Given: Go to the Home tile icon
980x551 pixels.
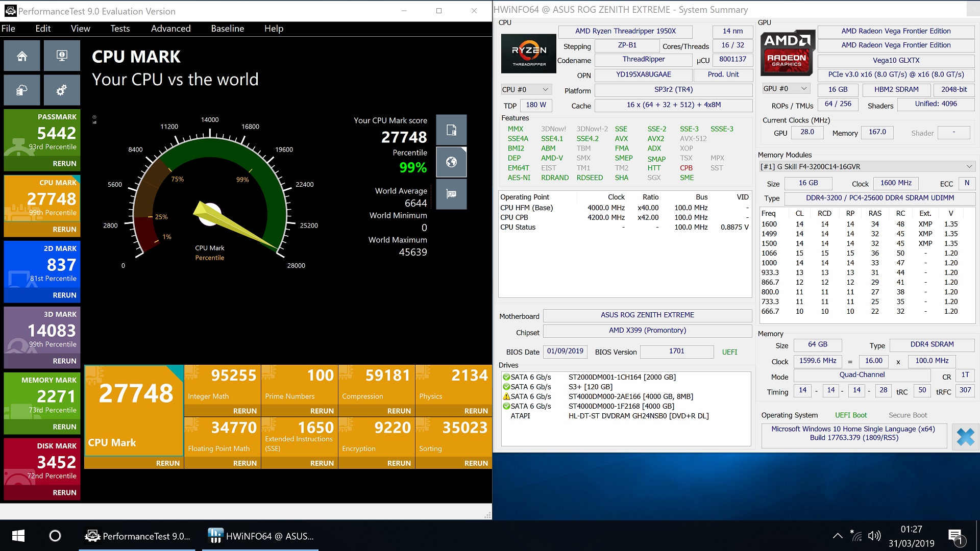Looking at the screenshot, I should 22,56.
